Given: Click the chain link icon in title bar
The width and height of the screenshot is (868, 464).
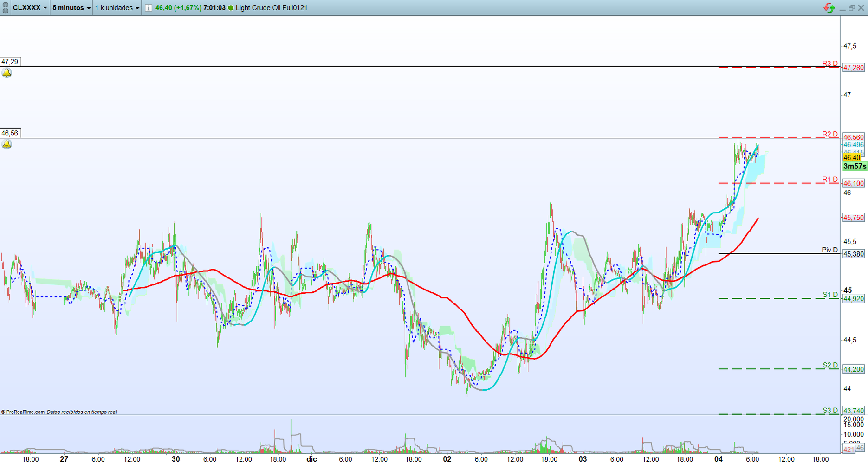Looking at the screenshot, I should (6, 8).
